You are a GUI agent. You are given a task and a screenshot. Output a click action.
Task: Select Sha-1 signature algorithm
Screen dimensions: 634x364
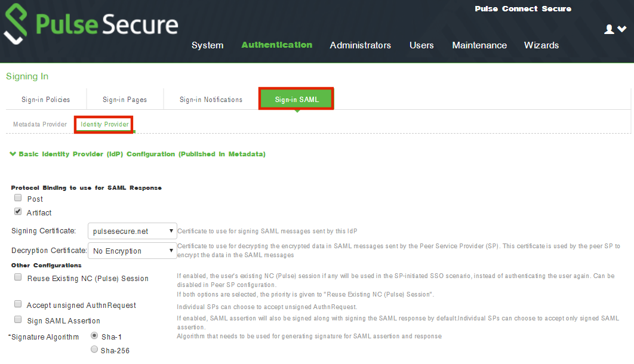(x=94, y=336)
